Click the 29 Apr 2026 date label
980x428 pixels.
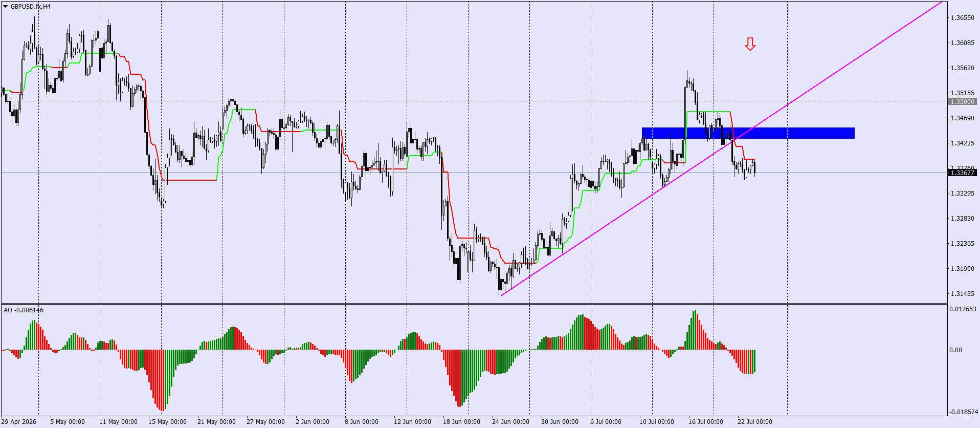coord(19,422)
